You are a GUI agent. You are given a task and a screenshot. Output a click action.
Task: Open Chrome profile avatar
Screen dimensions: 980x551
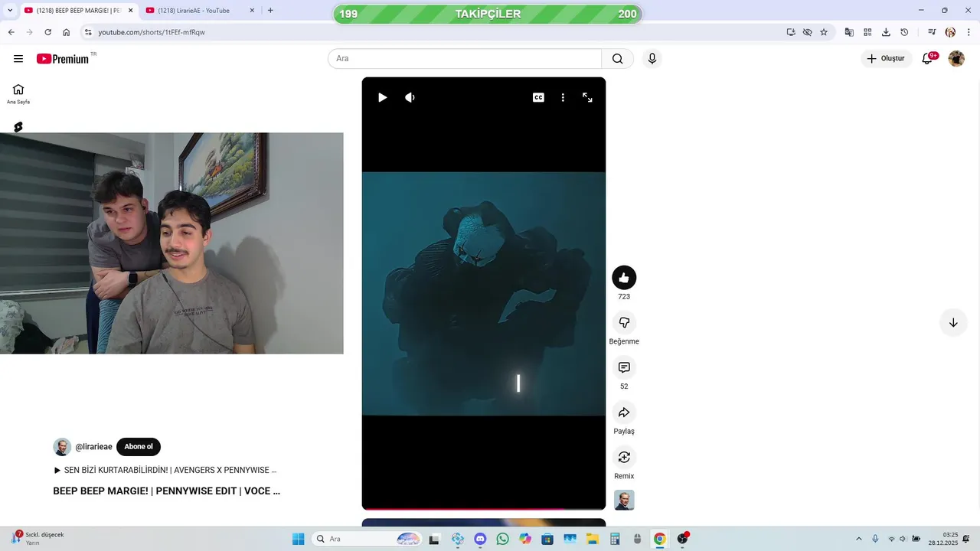950,32
